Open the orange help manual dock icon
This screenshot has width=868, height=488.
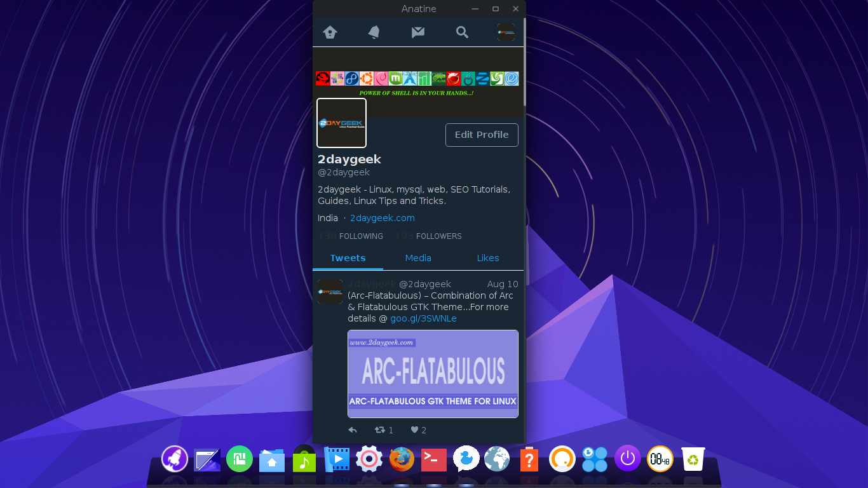pyautogui.click(x=529, y=459)
